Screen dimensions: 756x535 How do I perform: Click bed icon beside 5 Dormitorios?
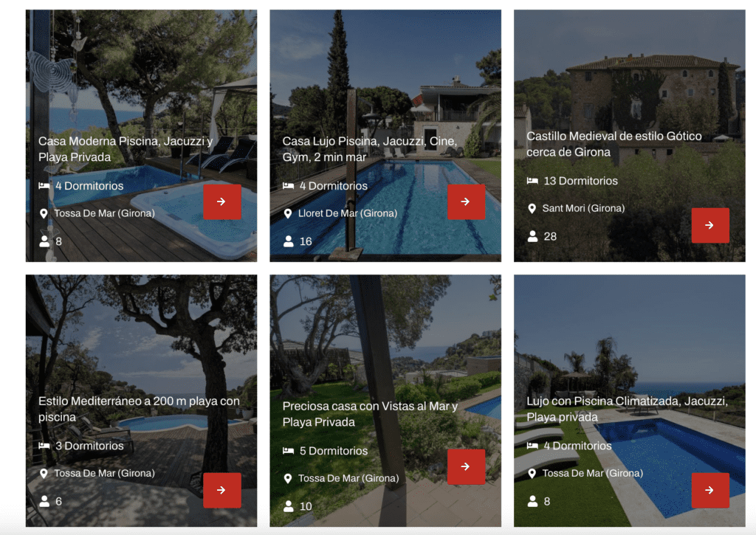[x=289, y=451]
